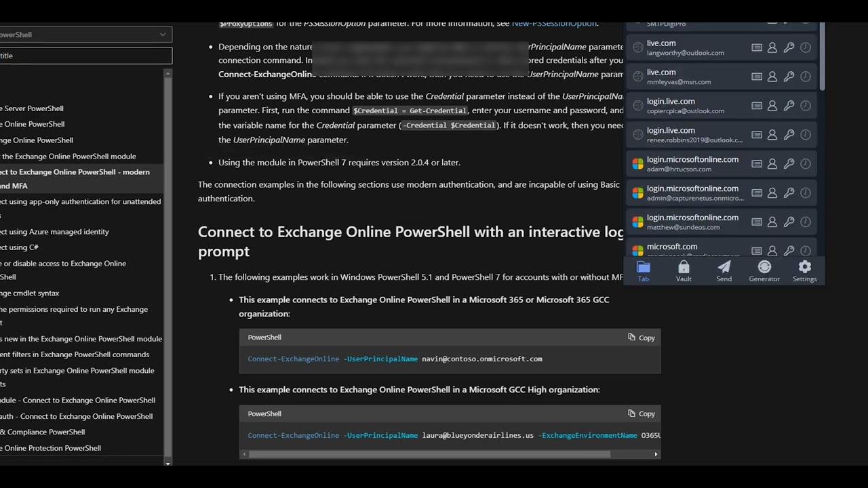Open 'app-only authentication for unattended' article
Image resolution: width=868 pixels, height=488 pixels.
pyautogui.click(x=80, y=208)
